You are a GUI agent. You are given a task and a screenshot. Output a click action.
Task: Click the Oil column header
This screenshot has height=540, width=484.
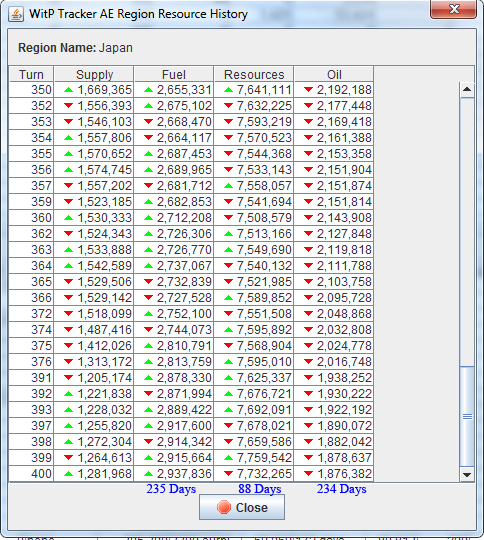tap(334, 74)
